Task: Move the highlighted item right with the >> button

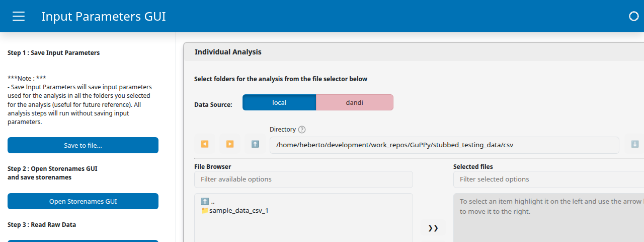Action: [433, 228]
